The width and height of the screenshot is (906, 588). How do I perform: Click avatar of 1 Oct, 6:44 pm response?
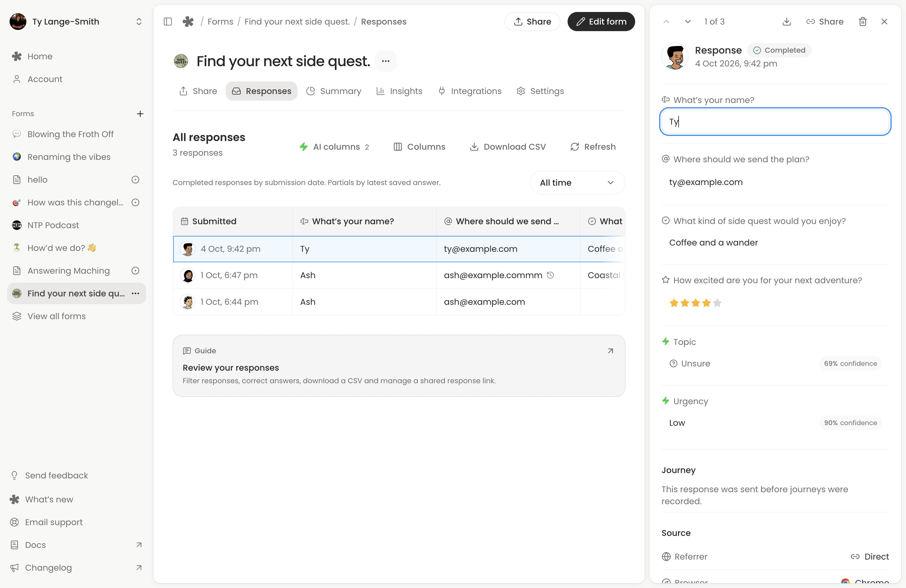click(187, 302)
